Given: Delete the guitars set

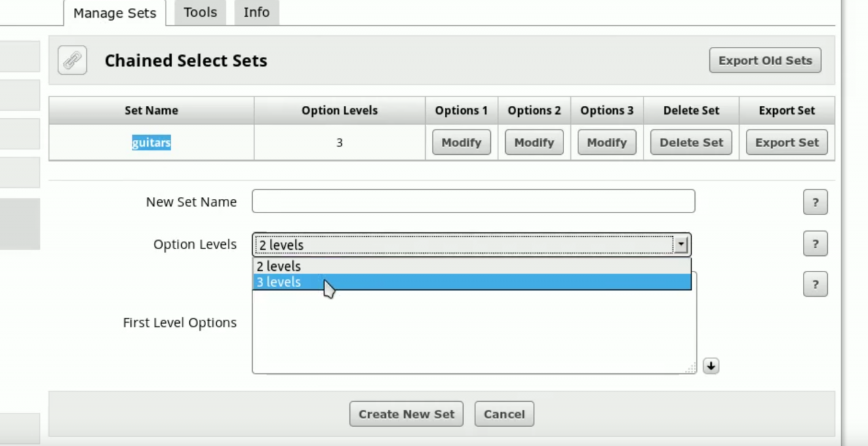Looking at the screenshot, I should (x=691, y=143).
